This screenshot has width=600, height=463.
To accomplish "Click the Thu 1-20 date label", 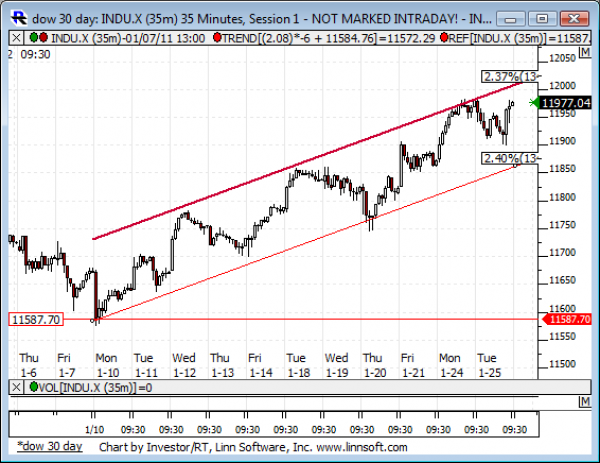I will (x=374, y=365).
